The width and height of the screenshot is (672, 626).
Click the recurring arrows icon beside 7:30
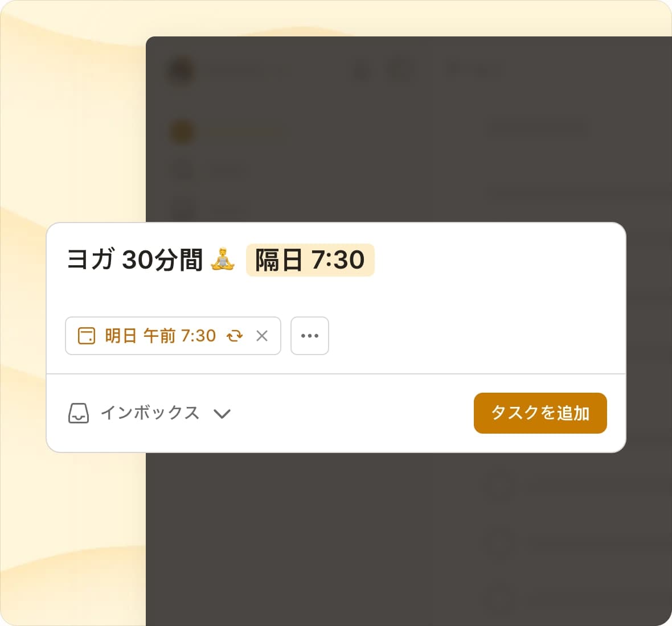click(x=235, y=336)
